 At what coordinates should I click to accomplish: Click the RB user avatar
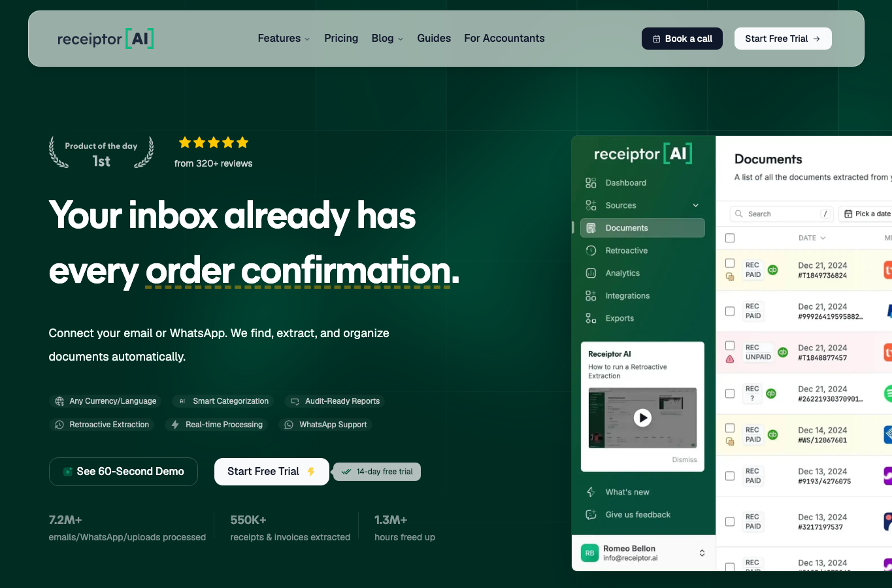pos(590,553)
